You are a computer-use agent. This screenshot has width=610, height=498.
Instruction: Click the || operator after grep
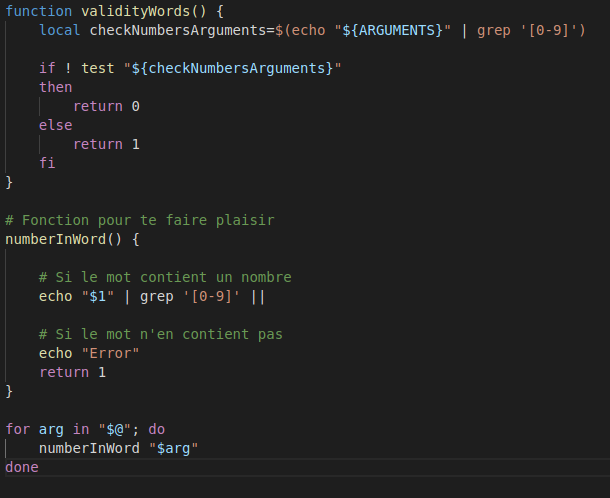point(258,296)
